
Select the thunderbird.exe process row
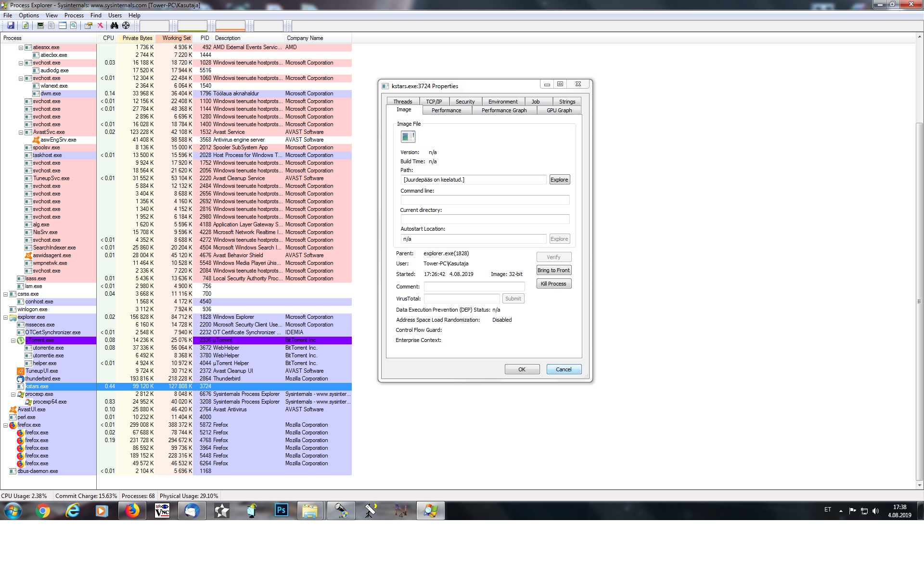coord(176,379)
